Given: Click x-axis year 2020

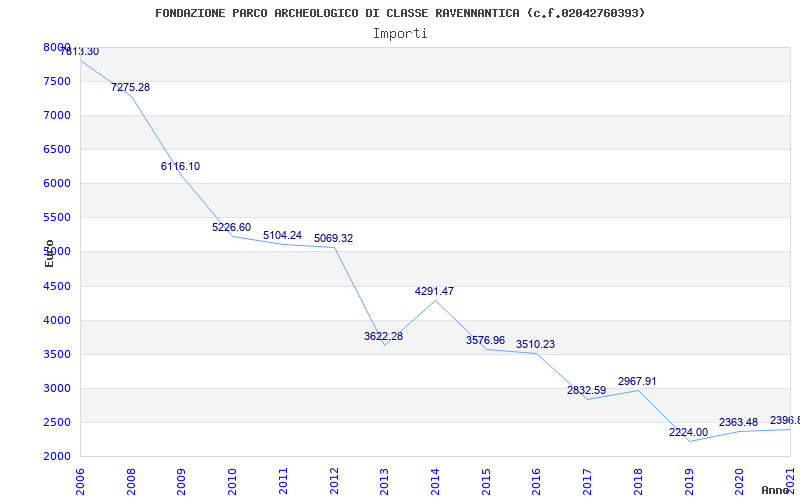Looking at the screenshot, I should pyautogui.click(x=739, y=482).
